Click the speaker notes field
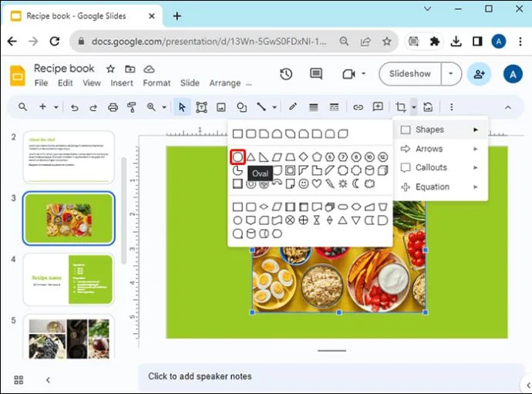The width and height of the screenshot is (532, 394). tap(331, 376)
